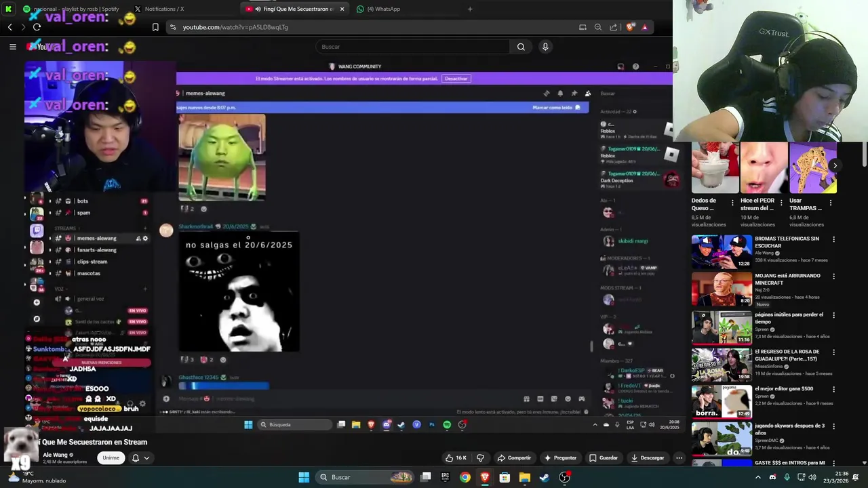Open Microsoft Store icon on taskbar
Viewport: 868px width, 488px height.
point(505,477)
